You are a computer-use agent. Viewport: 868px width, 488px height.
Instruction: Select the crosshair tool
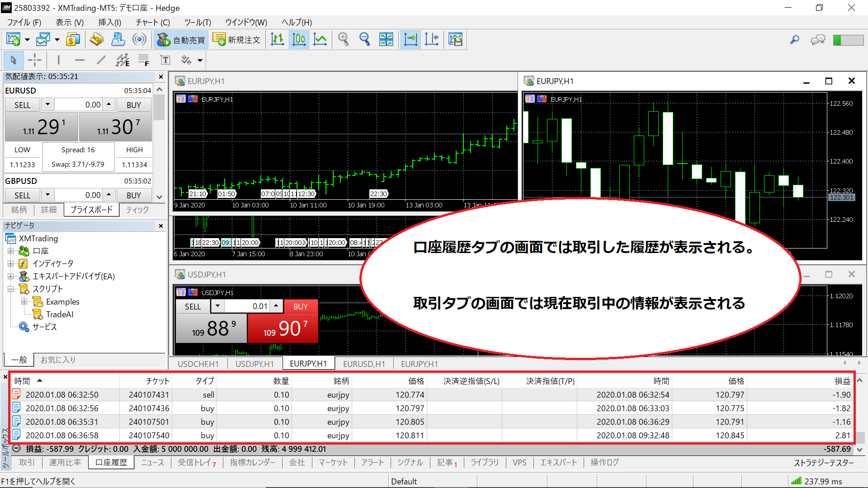[35, 60]
